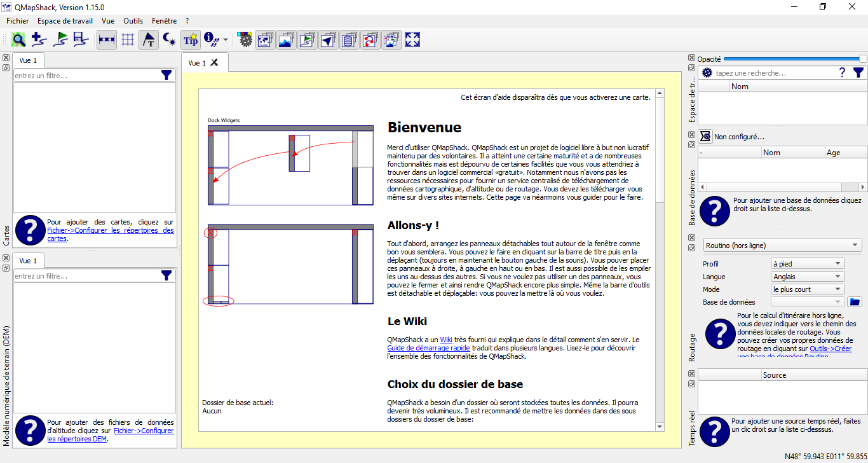Toggle all docks toolbar icon
This screenshot has width=868, height=463.
[x=391, y=39]
